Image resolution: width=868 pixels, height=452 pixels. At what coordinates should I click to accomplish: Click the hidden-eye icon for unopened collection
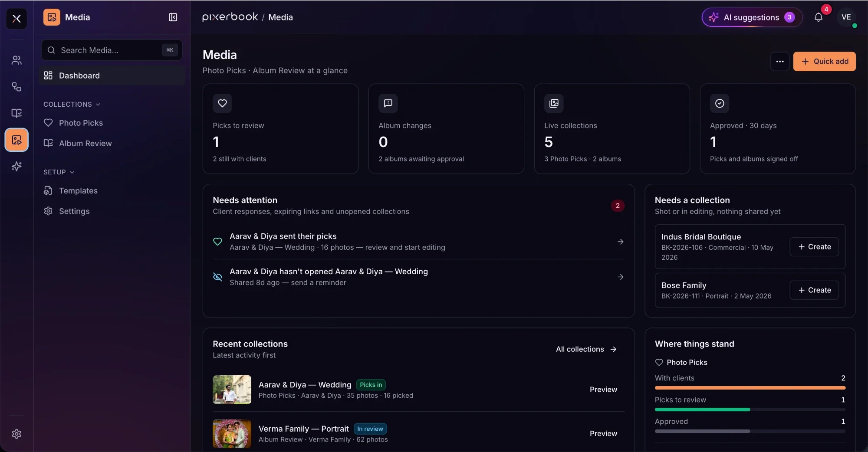pyautogui.click(x=217, y=277)
